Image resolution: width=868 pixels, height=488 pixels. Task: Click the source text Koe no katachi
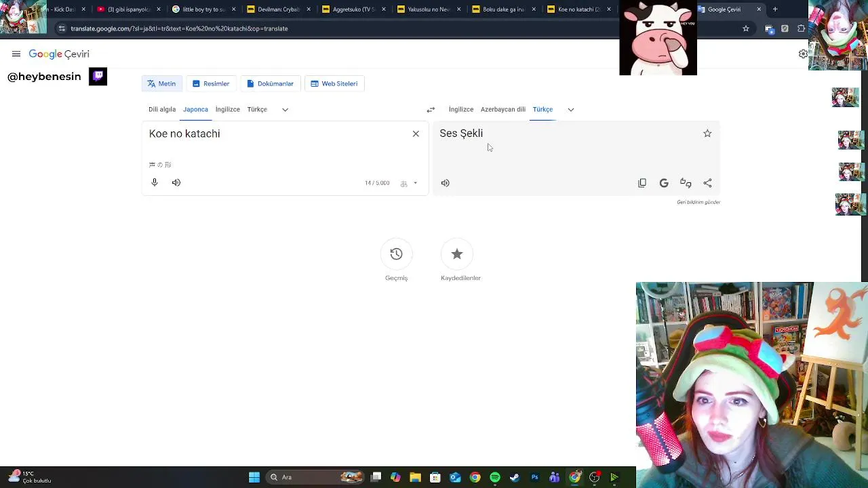click(184, 134)
